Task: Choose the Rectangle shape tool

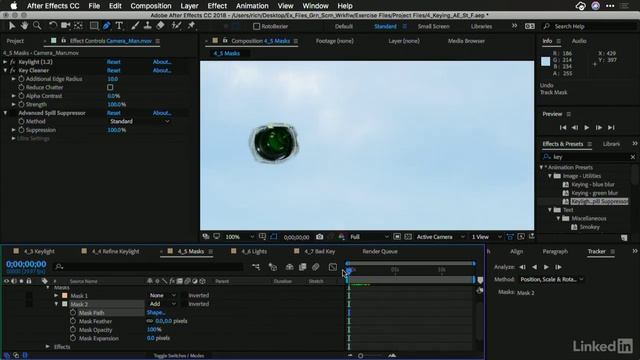Action: [x=94, y=26]
